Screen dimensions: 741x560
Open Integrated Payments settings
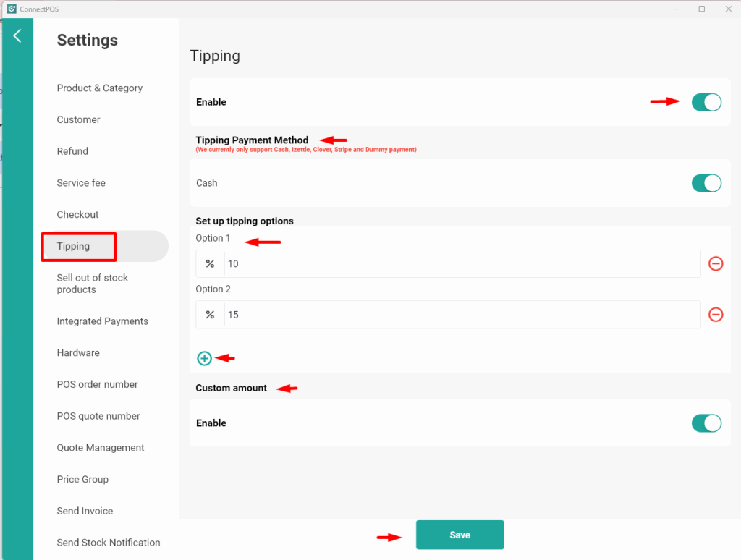pos(103,321)
